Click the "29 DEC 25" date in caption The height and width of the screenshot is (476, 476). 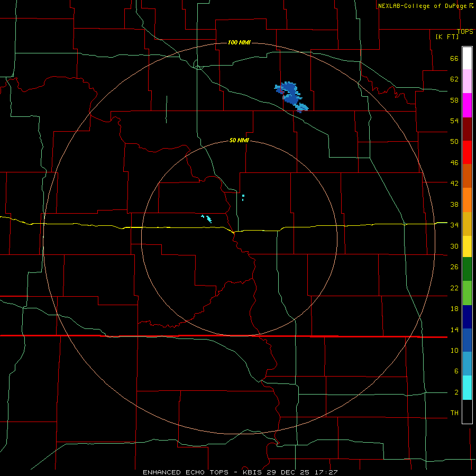288,472
